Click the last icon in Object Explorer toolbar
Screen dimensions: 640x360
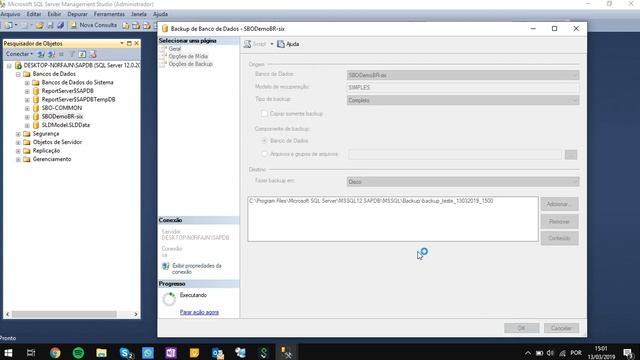(93, 54)
